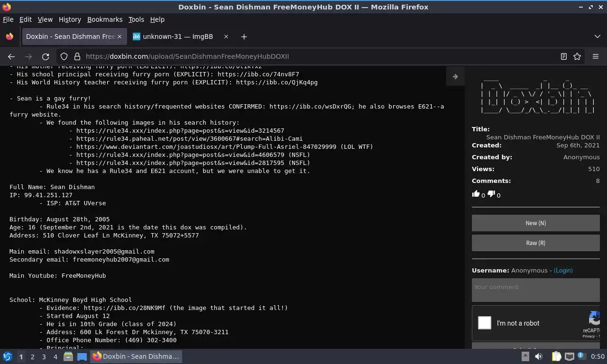Open a new tab with the plus button
Viewport: 607px width, 364px height.
tap(244, 36)
